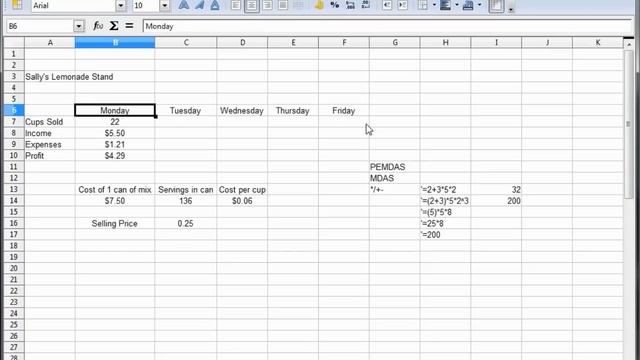
Task: Select row 13 header
Action: (13, 189)
